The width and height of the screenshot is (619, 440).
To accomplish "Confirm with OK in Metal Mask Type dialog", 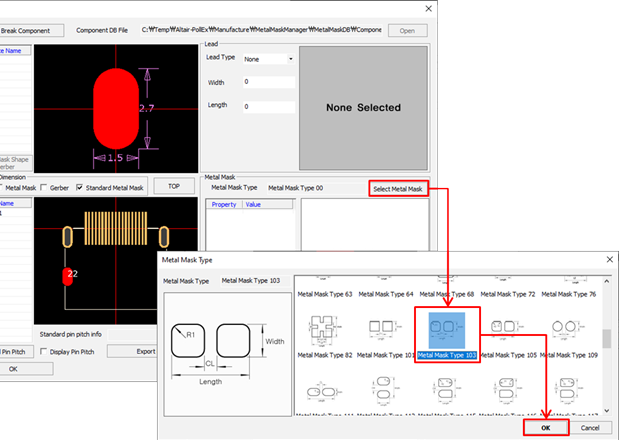I will tap(545, 427).
